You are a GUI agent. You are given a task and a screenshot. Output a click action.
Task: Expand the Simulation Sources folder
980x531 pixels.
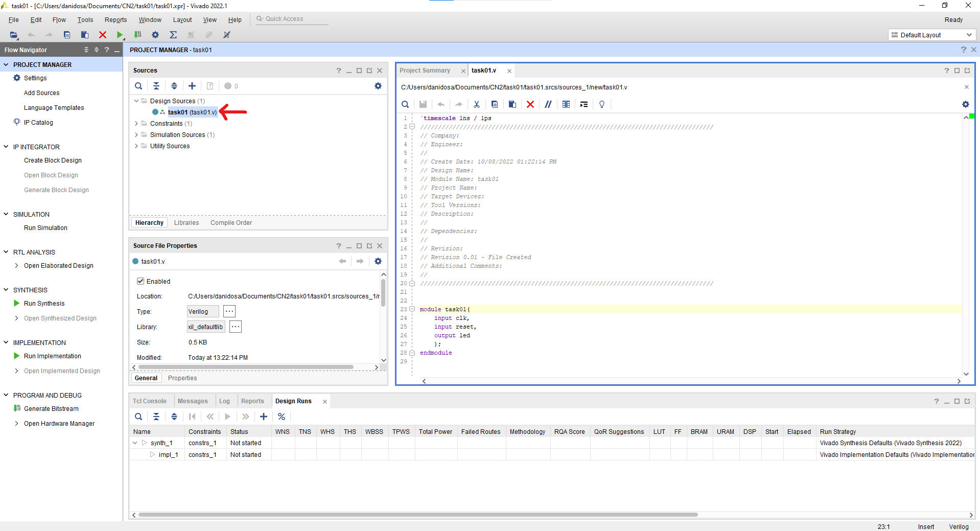tap(136, 135)
